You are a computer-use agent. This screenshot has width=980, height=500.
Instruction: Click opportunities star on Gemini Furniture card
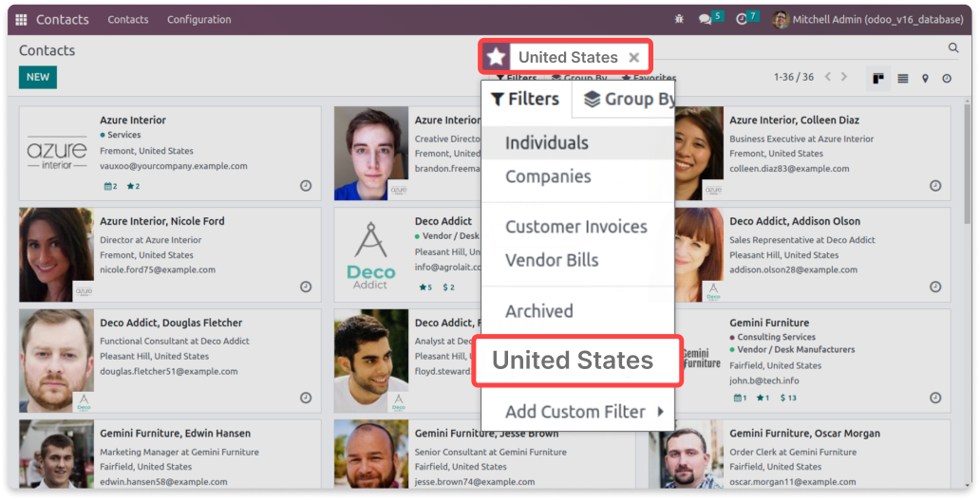coord(763,398)
